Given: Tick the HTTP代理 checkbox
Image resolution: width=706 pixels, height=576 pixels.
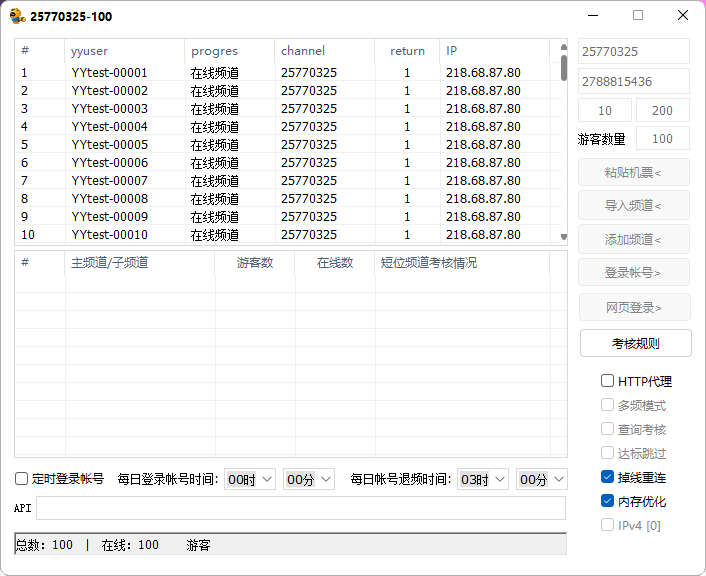Looking at the screenshot, I should [607, 381].
